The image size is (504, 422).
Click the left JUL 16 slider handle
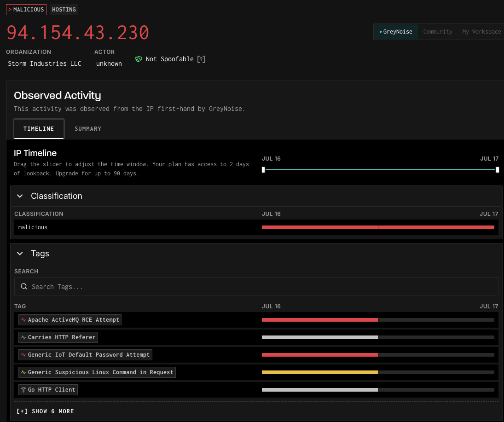click(x=263, y=170)
